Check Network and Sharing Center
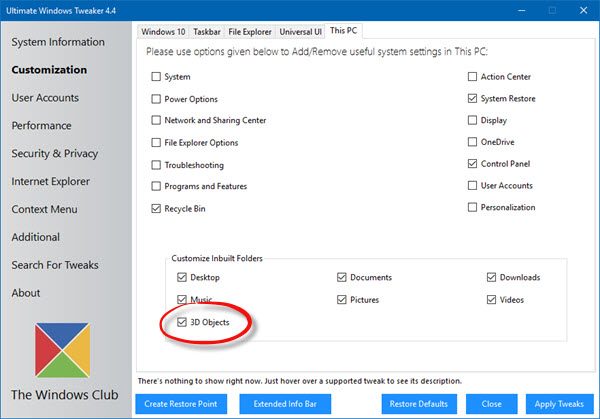The image size is (600, 419). (156, 120)
